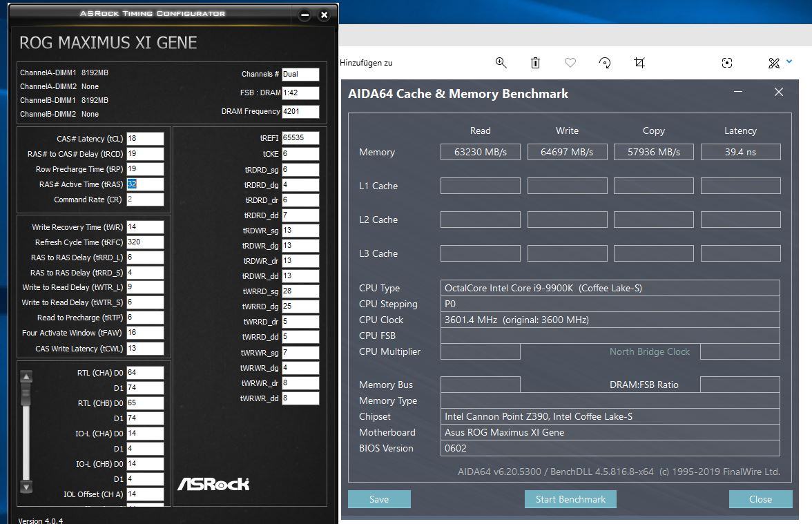This screenshot has width=812, height=524.
Task: Click the Write Recovery Time (tWR) field
Action: tap(145, 226)
